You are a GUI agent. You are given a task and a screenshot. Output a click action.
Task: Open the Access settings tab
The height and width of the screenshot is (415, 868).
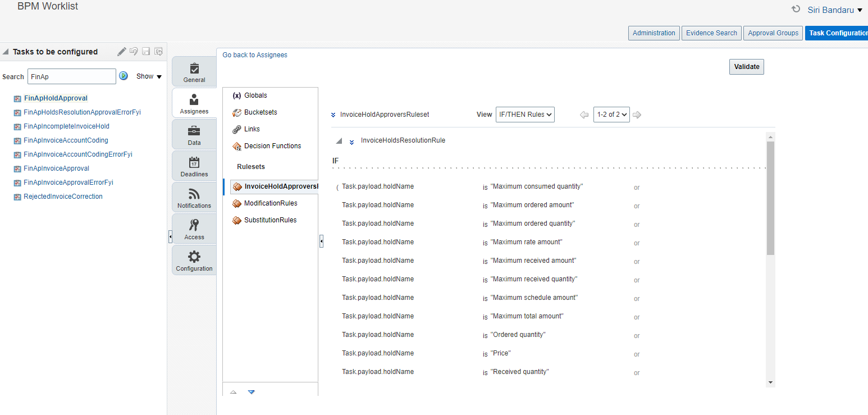(x=194, y=229)
